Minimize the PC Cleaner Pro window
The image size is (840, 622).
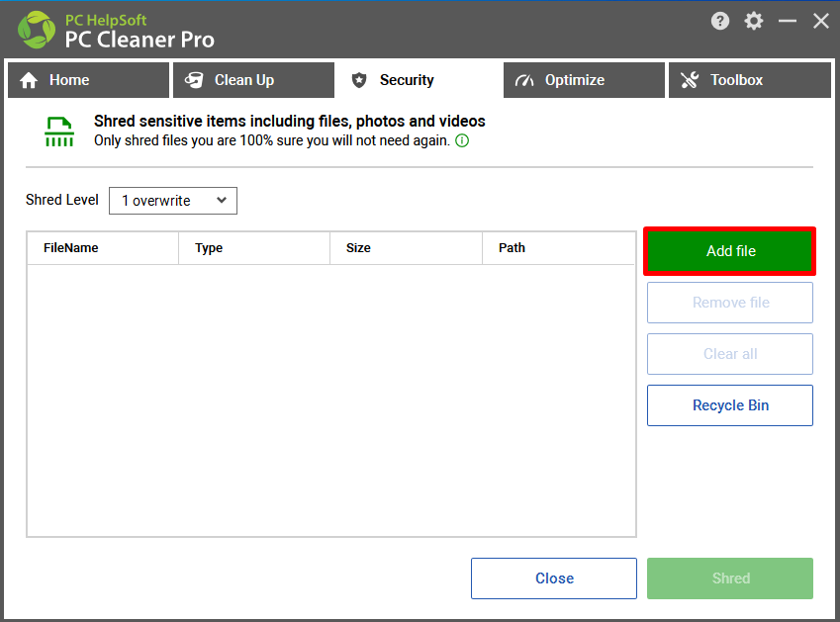point(788,22)
